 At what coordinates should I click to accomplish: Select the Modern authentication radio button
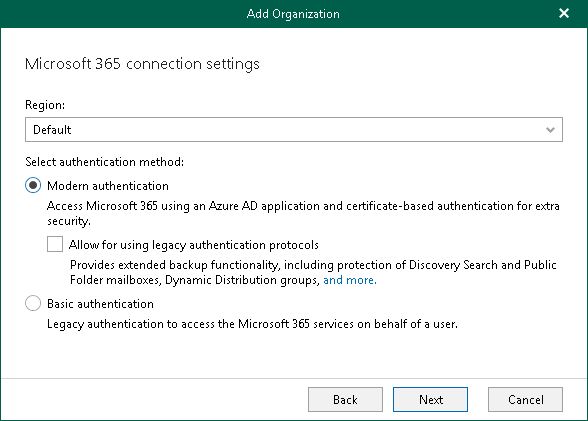click(x=33, y=185)
